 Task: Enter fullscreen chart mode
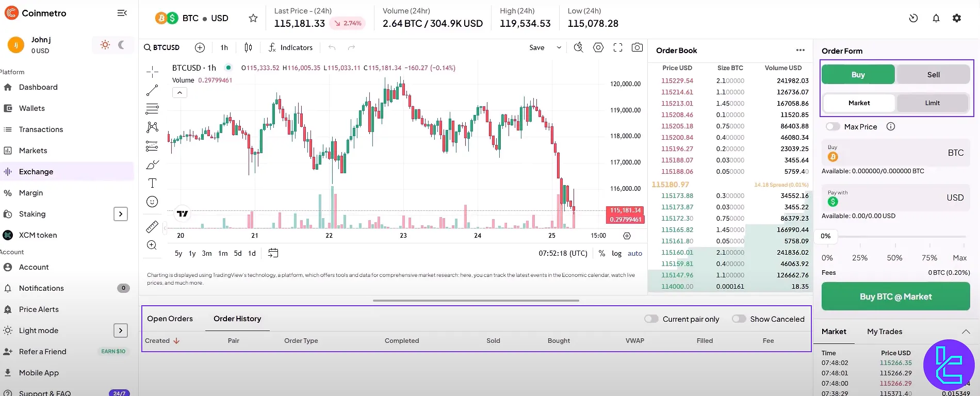click(x=618, y=47)
